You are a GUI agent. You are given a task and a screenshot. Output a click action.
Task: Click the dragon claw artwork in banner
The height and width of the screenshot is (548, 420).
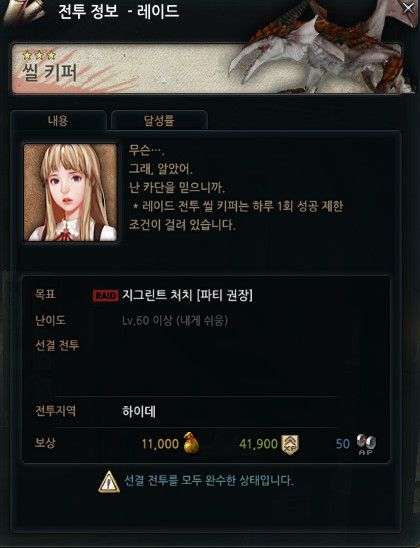[x=316, y=52]
